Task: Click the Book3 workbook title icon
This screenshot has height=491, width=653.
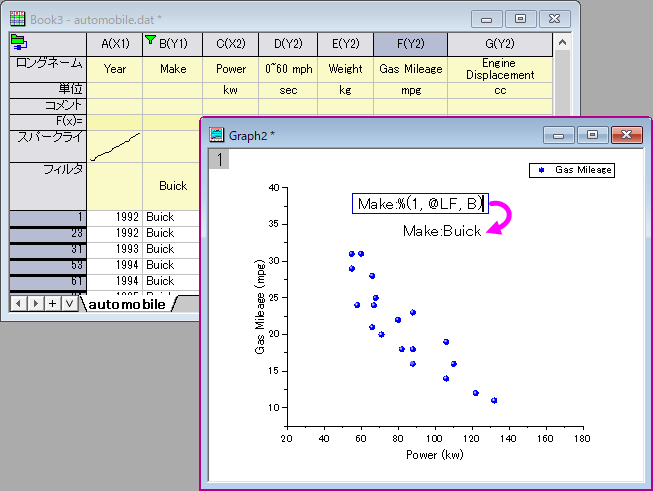Action: click(17, 19)
